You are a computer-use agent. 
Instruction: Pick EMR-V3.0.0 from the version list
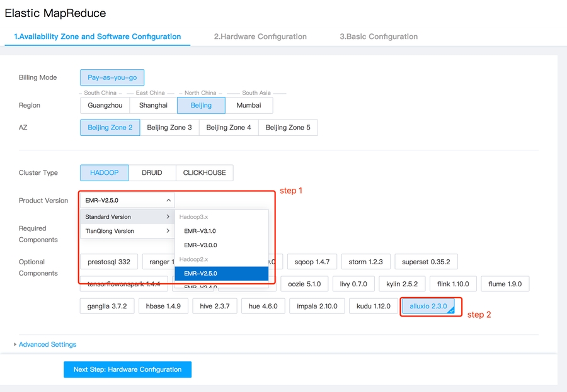pos(200,245)
